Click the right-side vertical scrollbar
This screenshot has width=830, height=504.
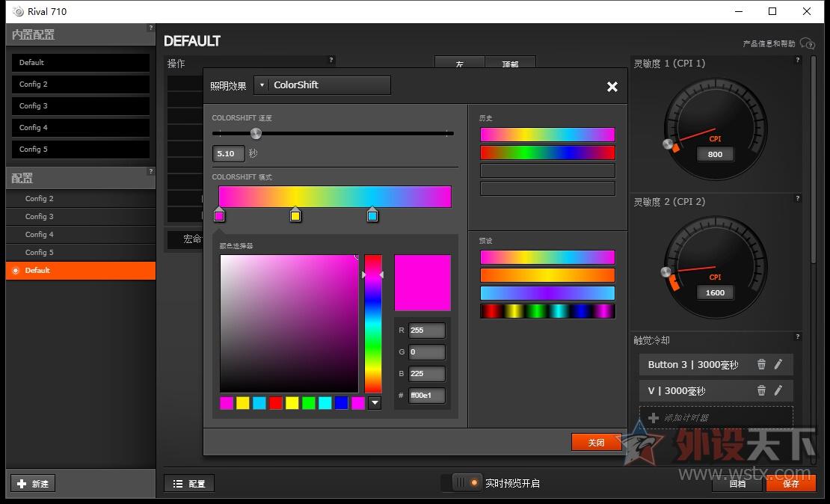click(x=814, y=159)
